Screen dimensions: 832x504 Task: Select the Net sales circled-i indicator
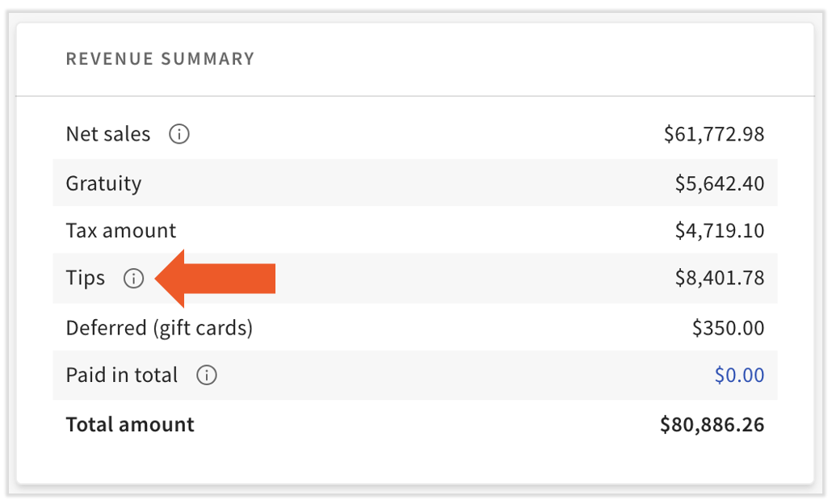click(179, 134)
